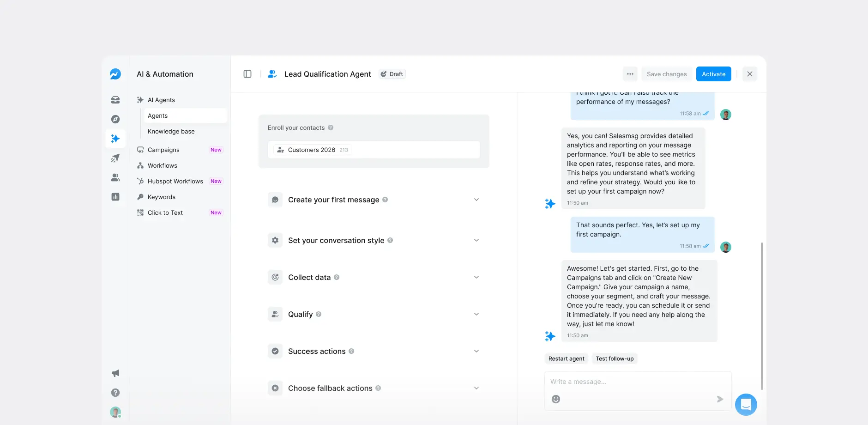This screenshot has height=425, width=868.
Task: Open the compass explore icon in rail
Action: point(115,119)
